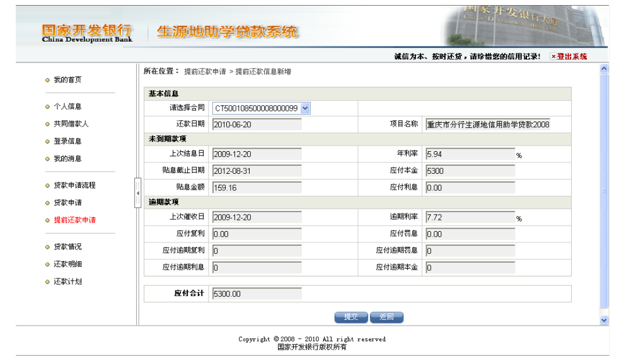The height and width of the screenshot is (364, 619).
Task: Click the 返回 back button
Action: click(386, 317)
